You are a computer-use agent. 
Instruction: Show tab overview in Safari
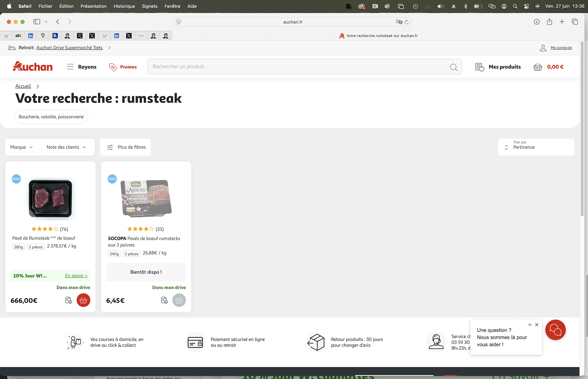pos(575,22)
